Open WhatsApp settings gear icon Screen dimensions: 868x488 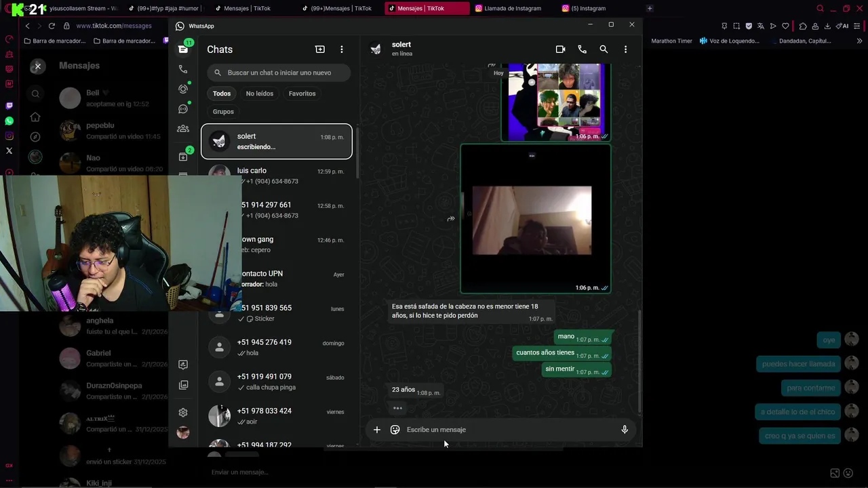(183, 412)
